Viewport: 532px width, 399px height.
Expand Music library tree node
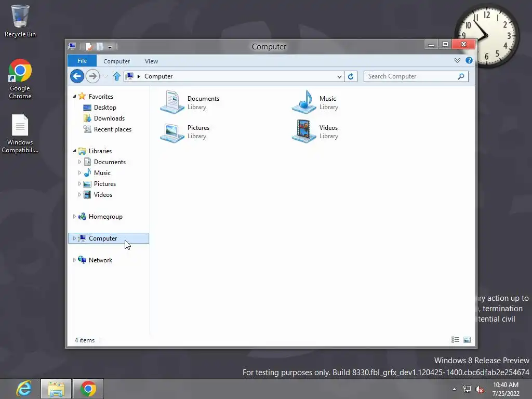79,172
